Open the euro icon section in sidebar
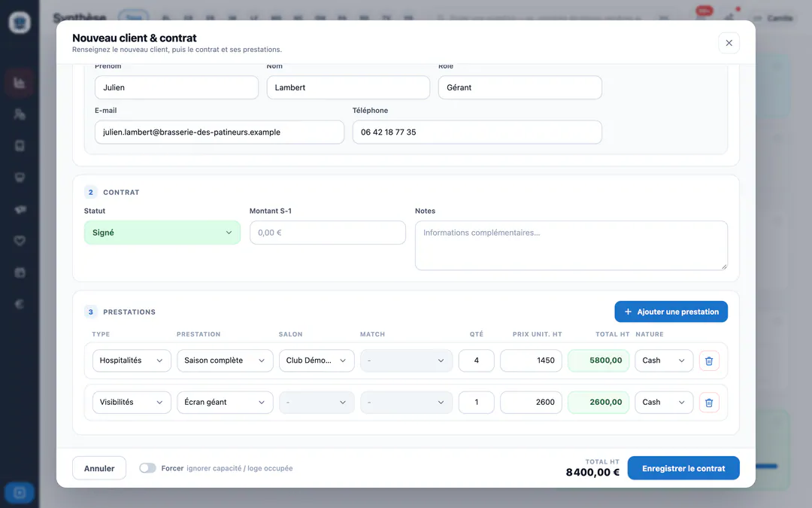Image resolution: width=812 pixels, height=508 pixels. (20, 304)
